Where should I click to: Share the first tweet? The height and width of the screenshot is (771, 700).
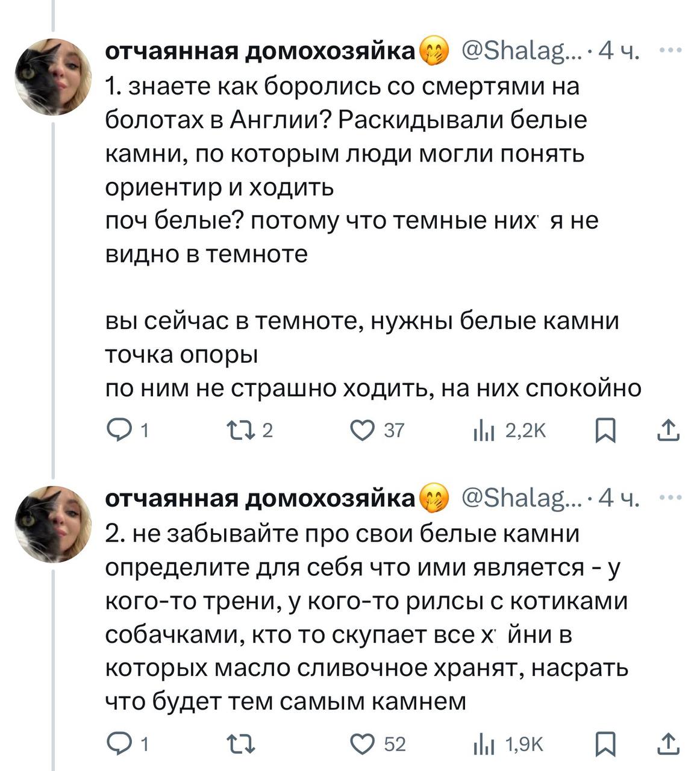[x=669, y=430]
